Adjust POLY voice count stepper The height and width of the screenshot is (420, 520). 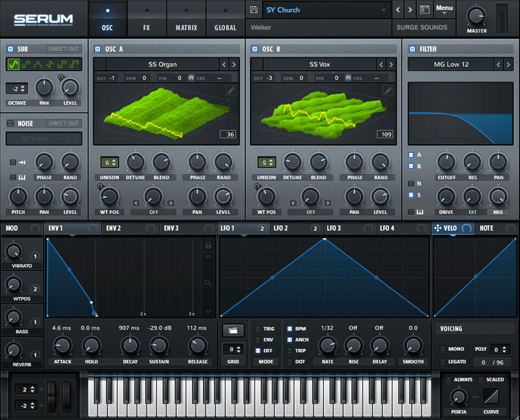click(x=500, y=349)
